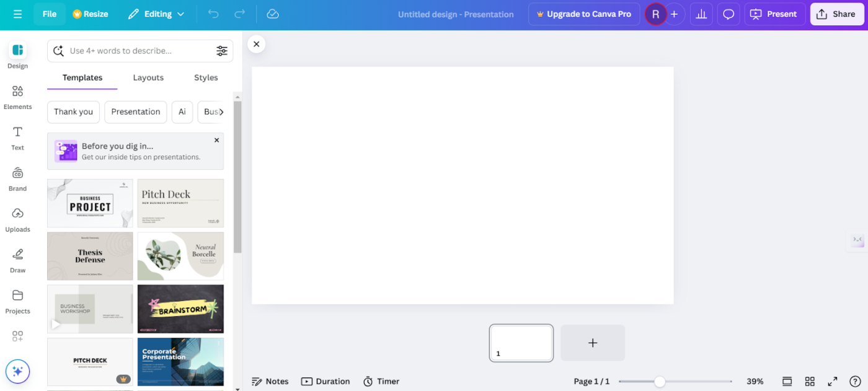The width and height of the screenshot is (868, 391).
Task: Show more category chips with arrow
Action: (x=221, y=112)
